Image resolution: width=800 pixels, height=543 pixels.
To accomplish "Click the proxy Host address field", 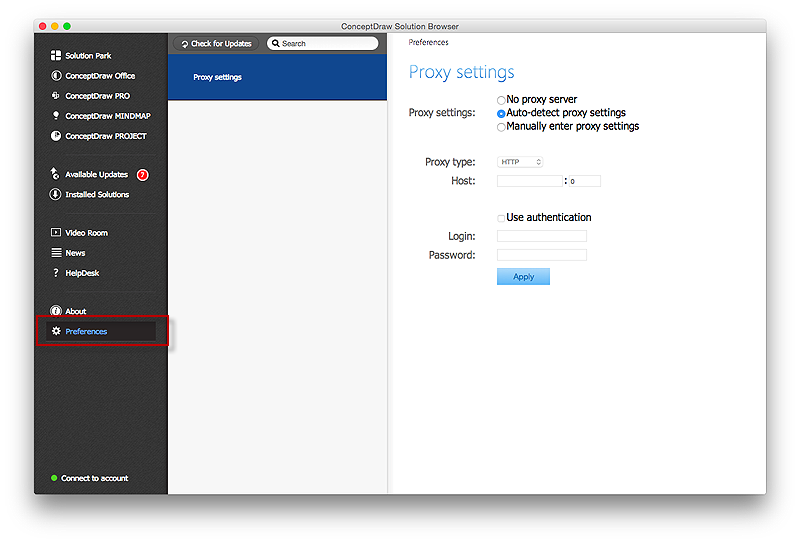I will [x=530, y=181].
